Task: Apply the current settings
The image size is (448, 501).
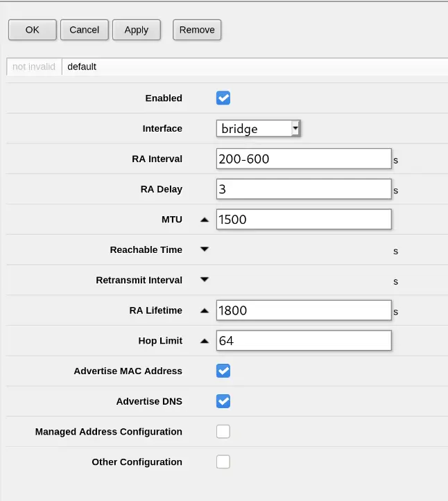Action: [137, 30]
